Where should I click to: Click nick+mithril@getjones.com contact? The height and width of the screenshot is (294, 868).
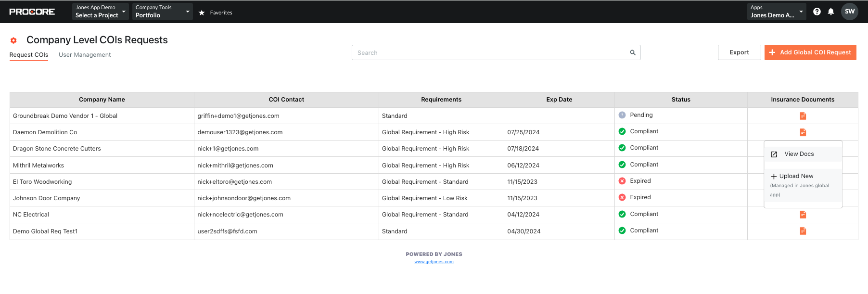tap(235, 166)
